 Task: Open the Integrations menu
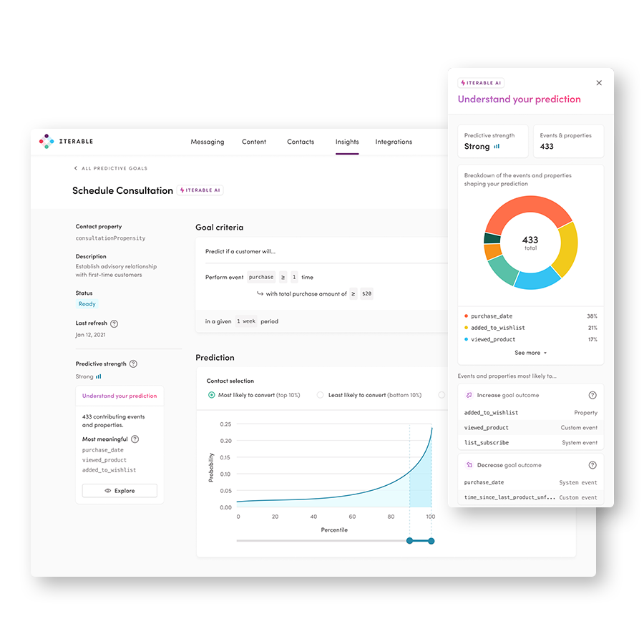click(394, 142)
